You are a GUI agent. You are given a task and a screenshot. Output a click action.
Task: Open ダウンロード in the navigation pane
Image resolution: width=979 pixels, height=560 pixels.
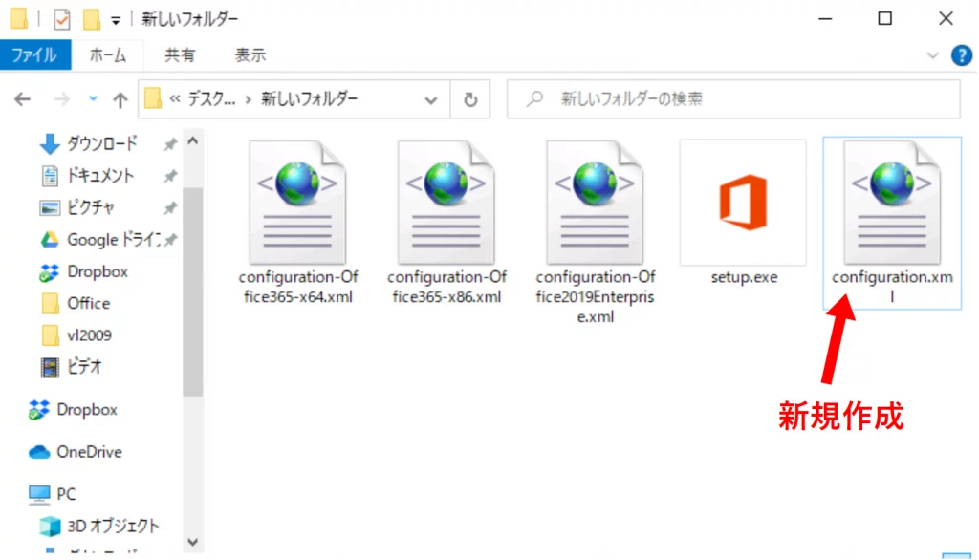pos(101,144)
